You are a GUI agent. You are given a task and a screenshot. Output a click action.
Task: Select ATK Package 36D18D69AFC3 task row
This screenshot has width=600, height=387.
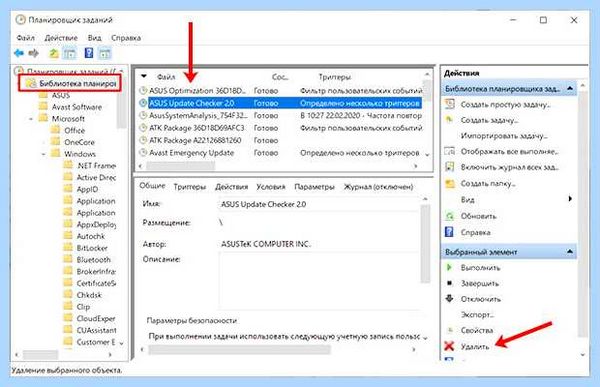280,128
